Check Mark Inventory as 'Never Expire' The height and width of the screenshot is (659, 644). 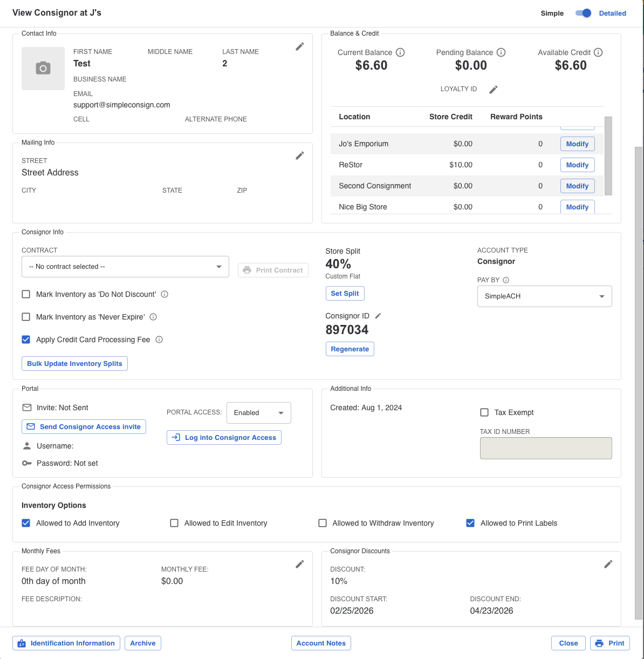pos(26,317)
